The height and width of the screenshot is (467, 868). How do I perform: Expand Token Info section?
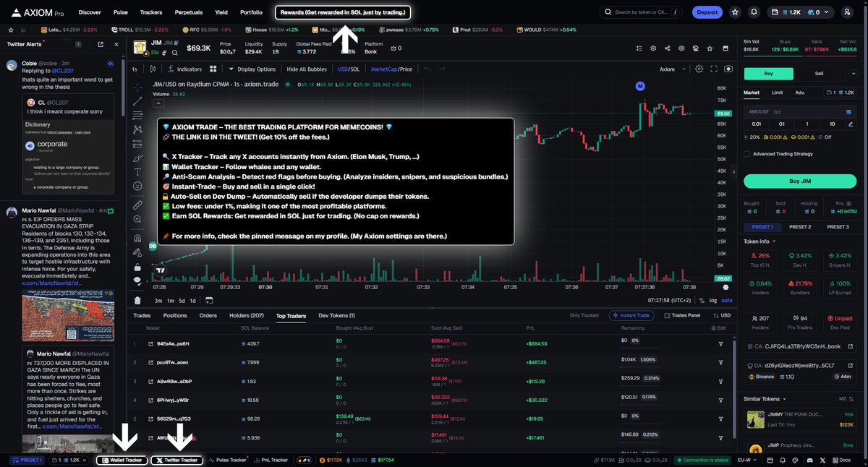click(759, 241)
